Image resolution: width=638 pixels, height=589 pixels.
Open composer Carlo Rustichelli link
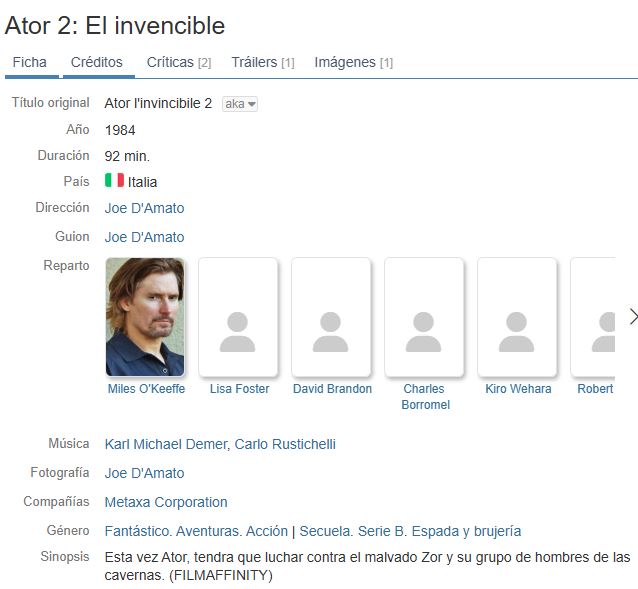click(x=285, y=444)
